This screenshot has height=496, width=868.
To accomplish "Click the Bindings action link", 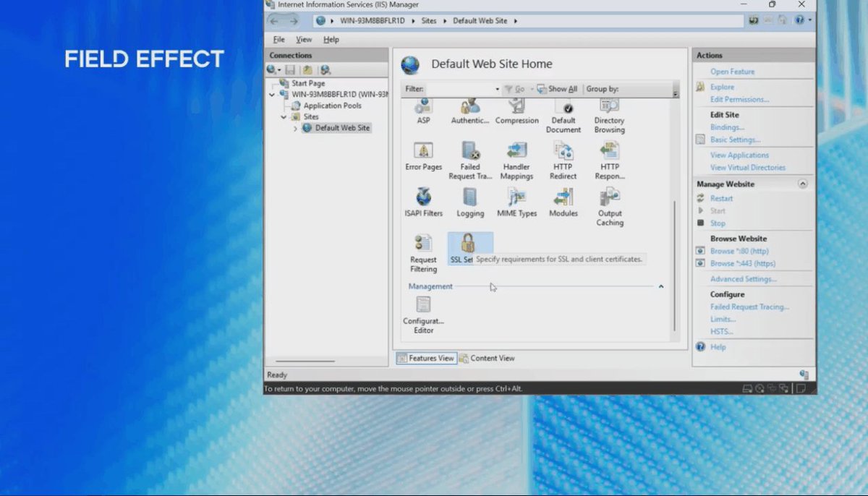I will [x=727, y=127].
